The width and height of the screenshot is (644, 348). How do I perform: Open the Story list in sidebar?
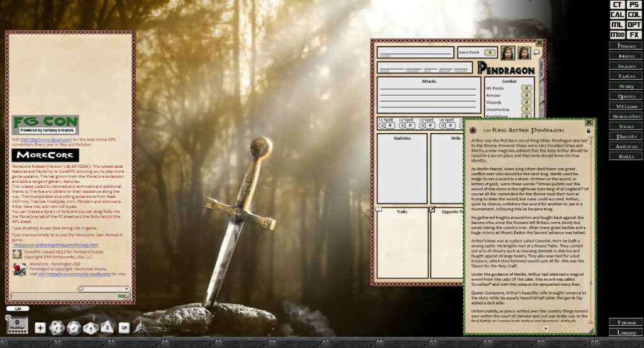pyautogui.click(x=626, y=86)
